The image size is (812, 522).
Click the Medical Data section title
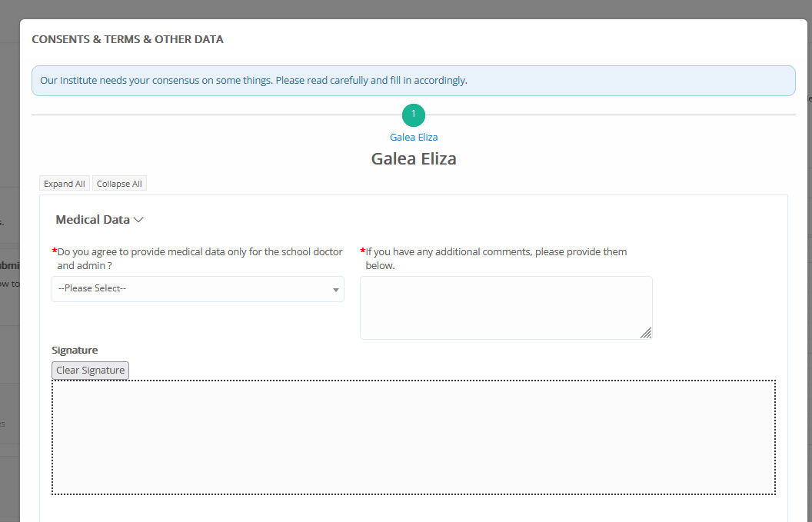point(92,220)
